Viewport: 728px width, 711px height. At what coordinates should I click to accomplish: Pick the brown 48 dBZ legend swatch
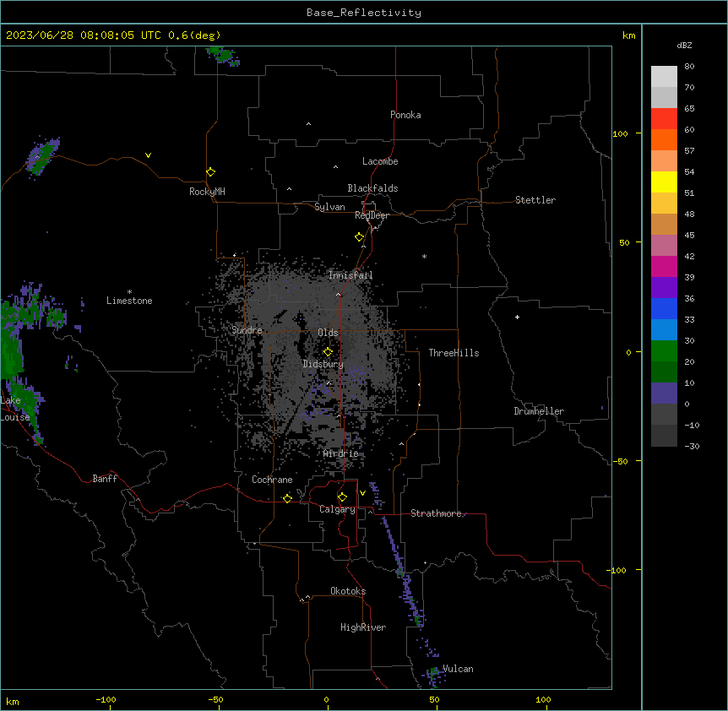tap(664, 224)
